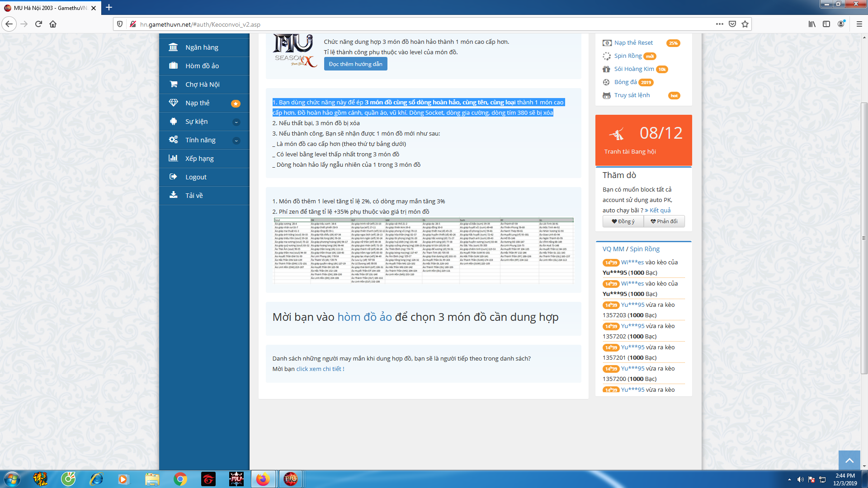
Task: Select Logout in the sidebar menu
Action: pos(196,177)
